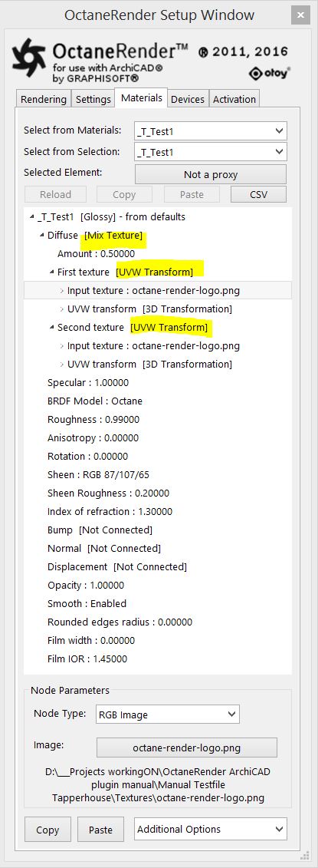Click the top Copy button beside Reload
The width and height of the screenshot is (318, 868).
point(124,194)
